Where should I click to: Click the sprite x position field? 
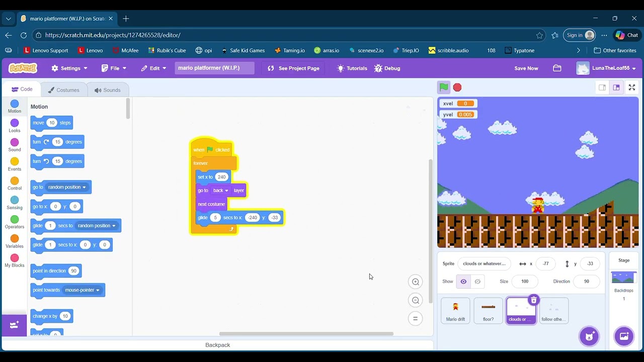[545, 263]
